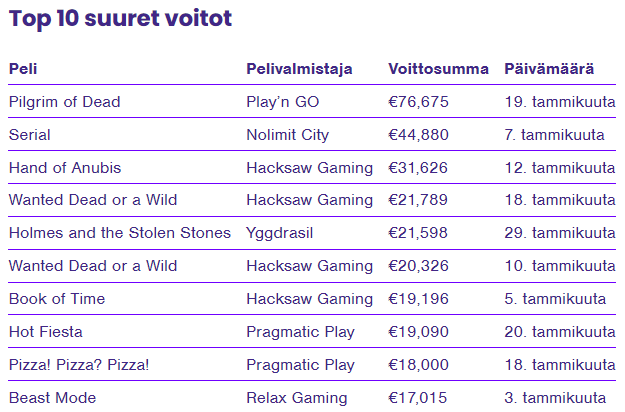
Task: Click the Päivämäärä column header
Action: tap(549, 69)
